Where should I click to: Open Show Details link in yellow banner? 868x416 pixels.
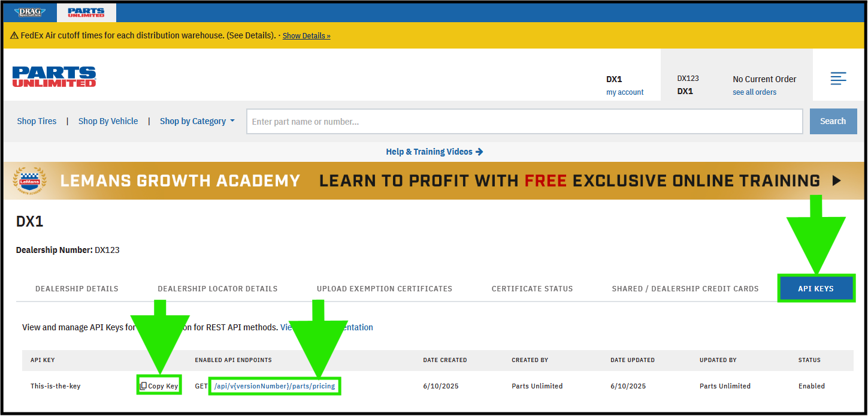(x=306, y=36)
